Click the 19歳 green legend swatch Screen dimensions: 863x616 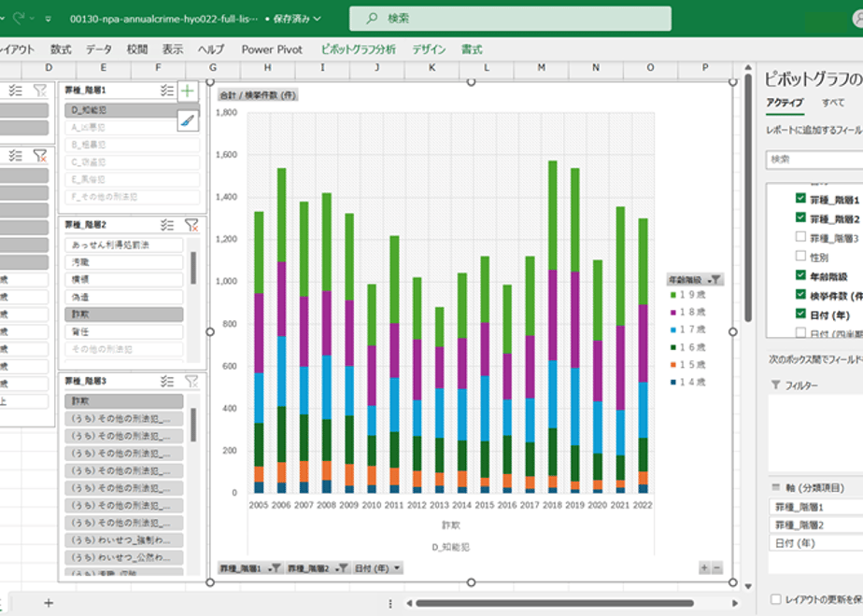tap(672, 295)
